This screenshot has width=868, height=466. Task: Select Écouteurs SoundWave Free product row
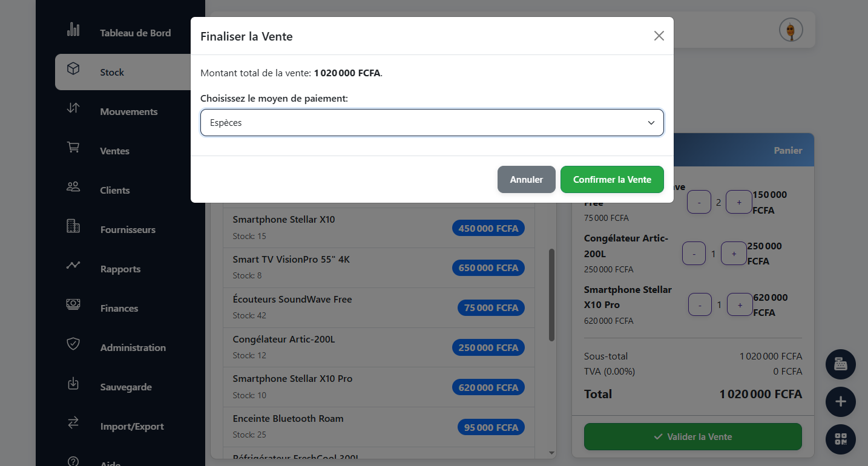pyautogui.click(x=379, y=307)
